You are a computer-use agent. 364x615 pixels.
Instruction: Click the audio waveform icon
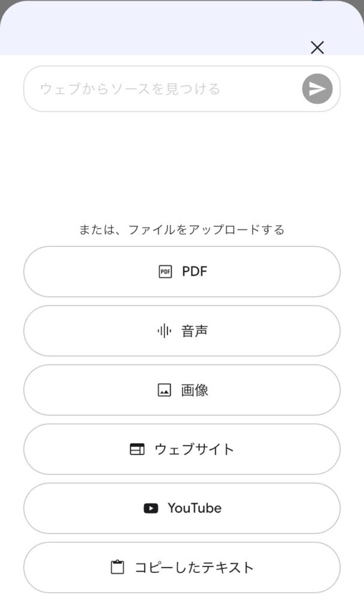[x=164, y=331]
